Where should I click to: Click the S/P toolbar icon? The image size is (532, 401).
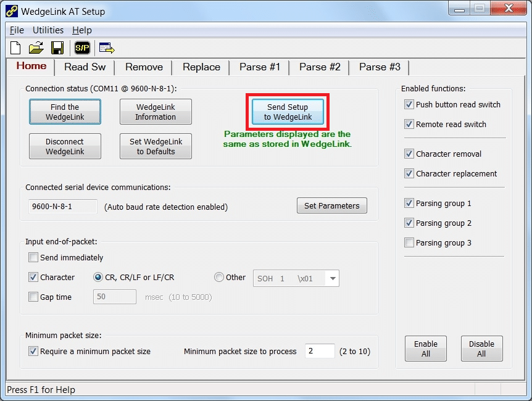[x=81, y=48]
